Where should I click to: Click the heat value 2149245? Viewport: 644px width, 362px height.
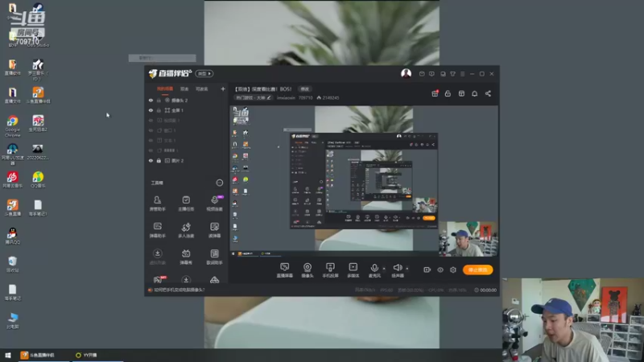click(331, 97)
